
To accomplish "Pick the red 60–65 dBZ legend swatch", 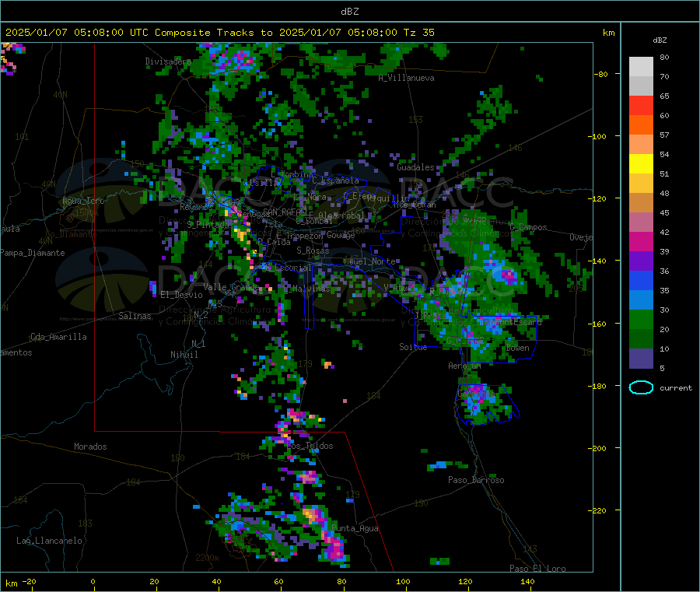I will (x=641, y=105).
